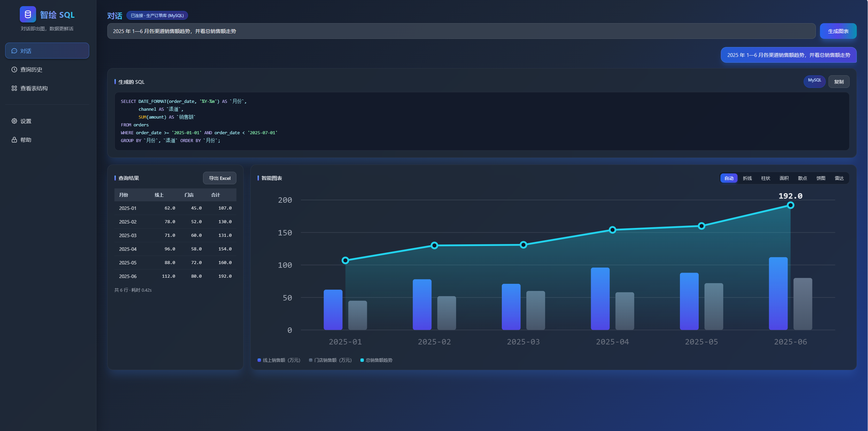Select the 自动 chart type

coord(729,178)
